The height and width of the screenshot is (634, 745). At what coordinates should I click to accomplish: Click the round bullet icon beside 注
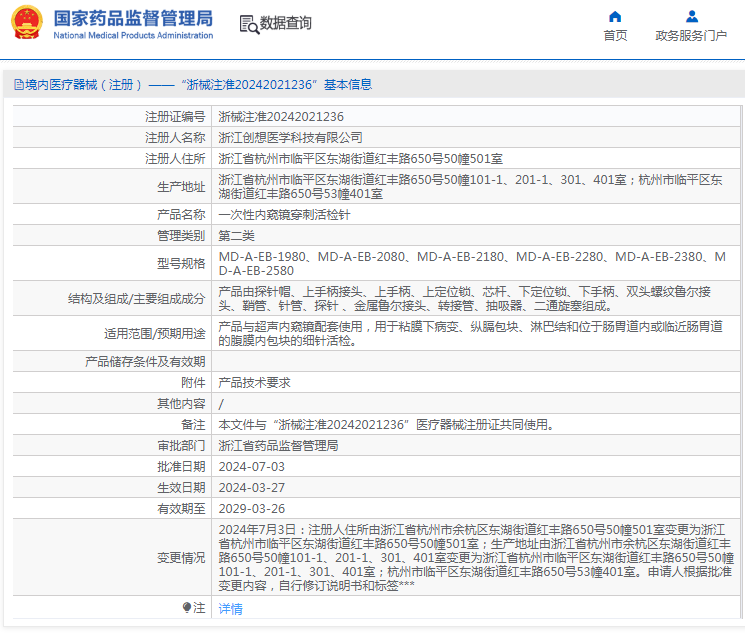186,607
